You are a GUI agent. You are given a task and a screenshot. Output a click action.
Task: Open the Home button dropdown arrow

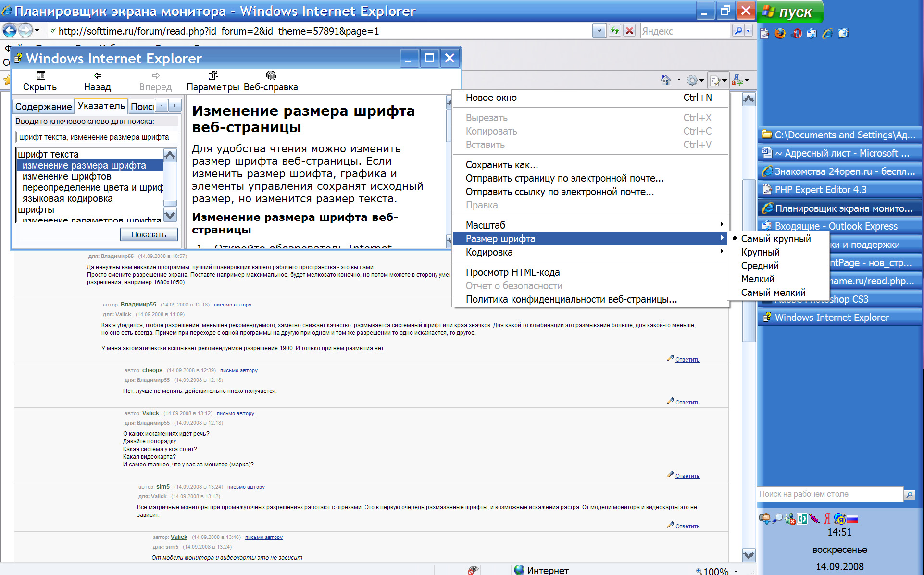point(679,80)
